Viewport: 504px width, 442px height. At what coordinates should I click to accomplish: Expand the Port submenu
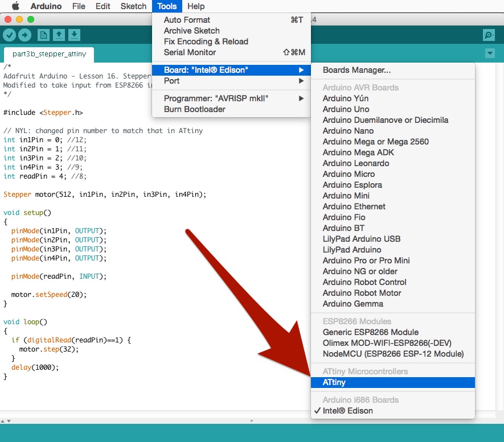(231, 81)
